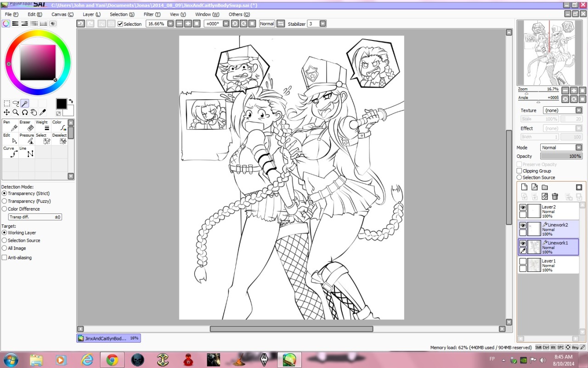The width and height of the screenshot is (588, 368).
Task: Open the zoom percentage dropdown
Action: click(x=170, y=23)
